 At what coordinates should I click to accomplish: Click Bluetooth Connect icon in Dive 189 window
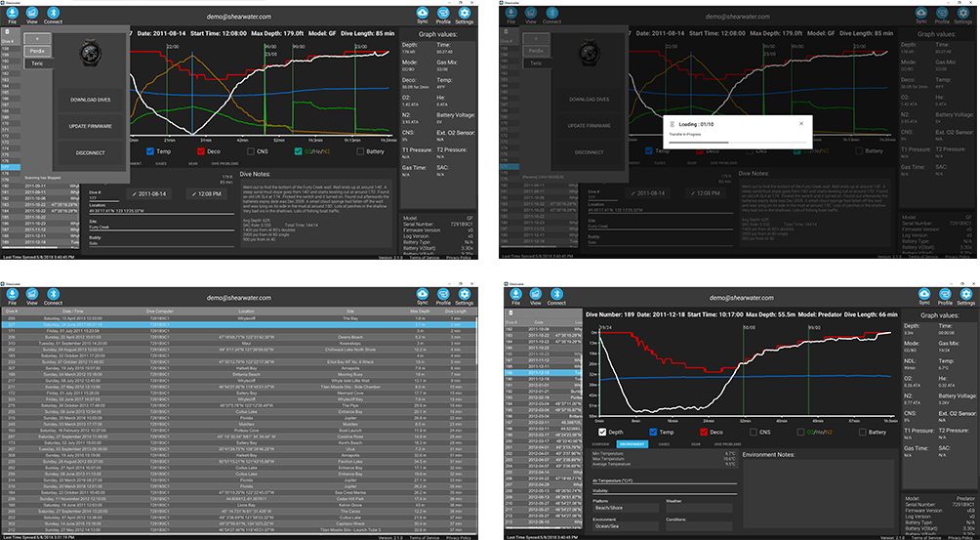click(556, 294)
